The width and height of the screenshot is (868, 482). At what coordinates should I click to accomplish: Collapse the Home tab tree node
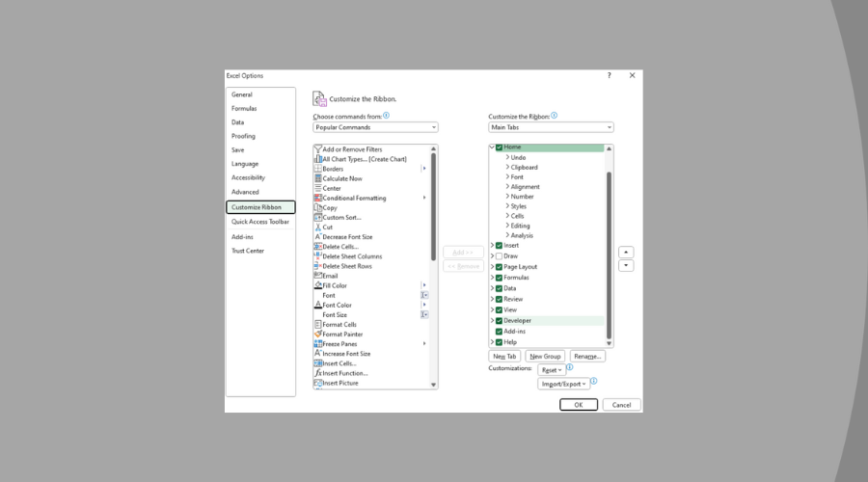click(x=492, y=147)
